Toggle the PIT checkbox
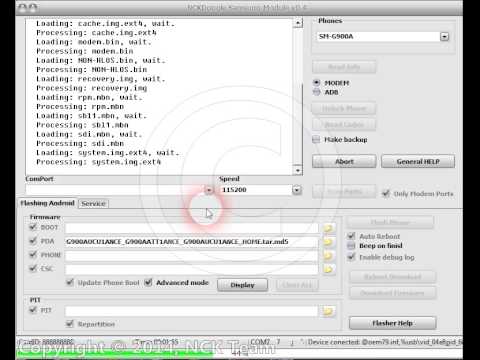The image size is (480, 360). click(x=33, y=310)
